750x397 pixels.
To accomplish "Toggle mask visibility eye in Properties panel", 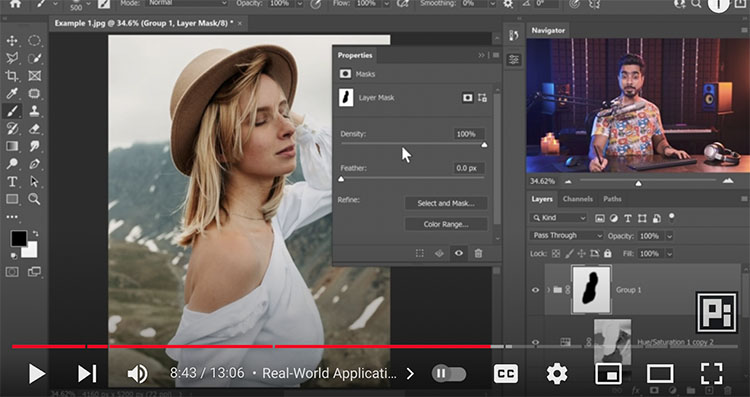I will pyautogui.click(x=459, y=254).
